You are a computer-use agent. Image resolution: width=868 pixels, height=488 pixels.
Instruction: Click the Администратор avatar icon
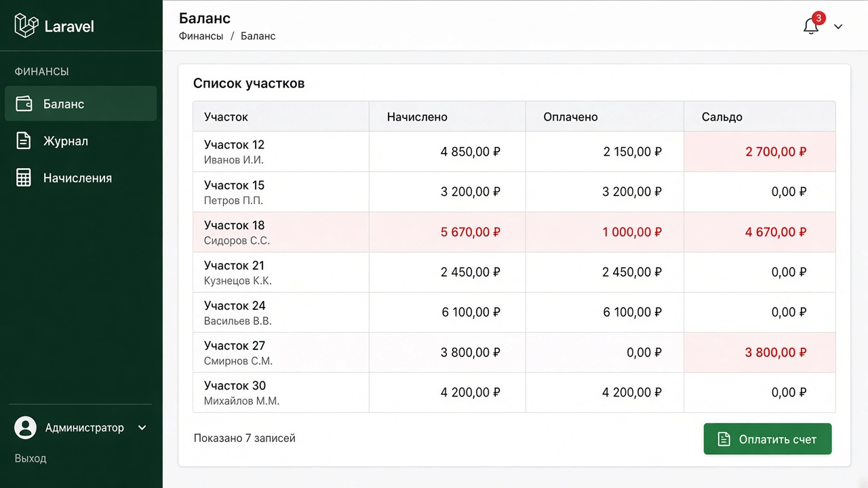26,428
